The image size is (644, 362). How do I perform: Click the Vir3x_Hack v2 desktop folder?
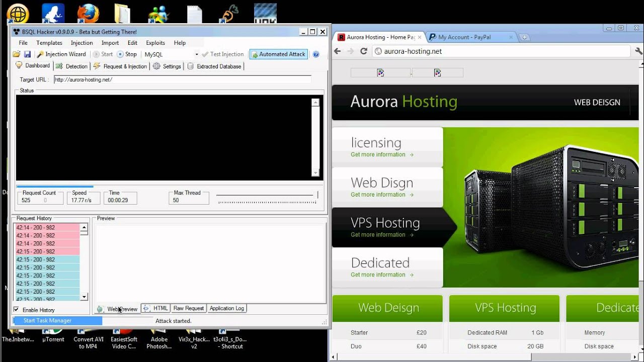point(194,339)
